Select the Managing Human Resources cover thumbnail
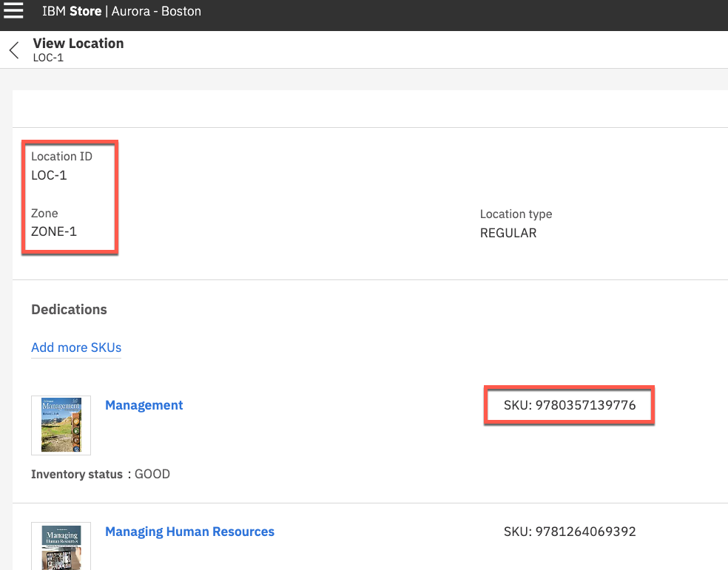The image size is (728, 570). (x=61, y=546)
